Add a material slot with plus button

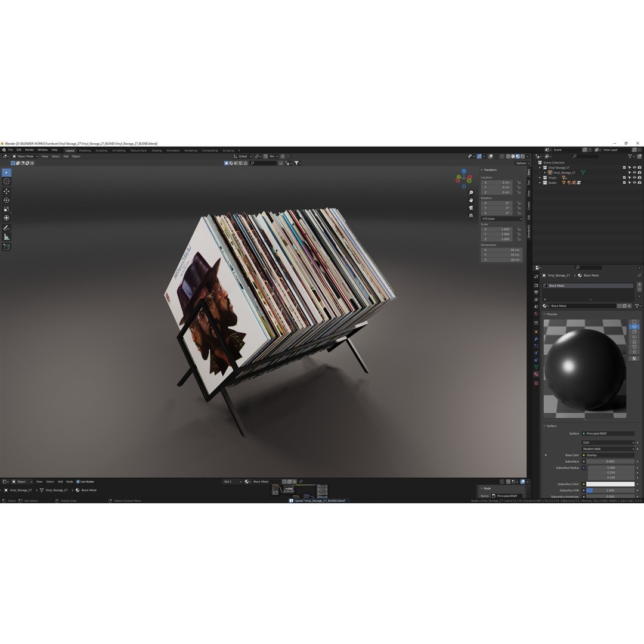pyautogui.click(x=639, y=284)
